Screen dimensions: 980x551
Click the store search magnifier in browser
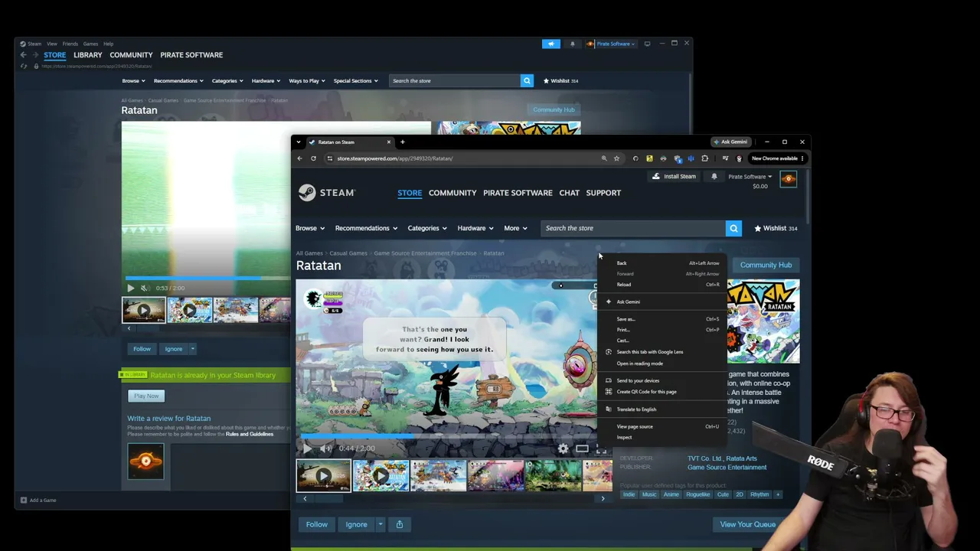[733, 228]
